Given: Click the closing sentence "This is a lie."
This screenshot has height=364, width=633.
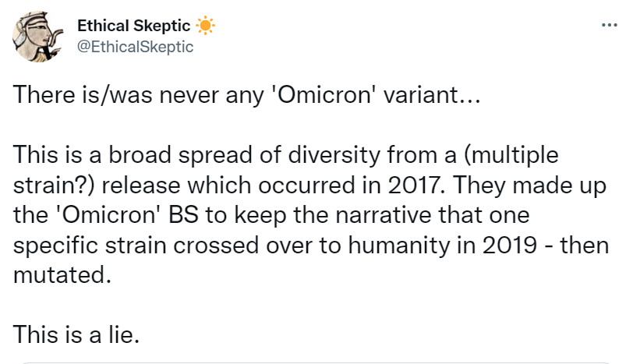Looking at the screenshot, I should pos(77,335).
